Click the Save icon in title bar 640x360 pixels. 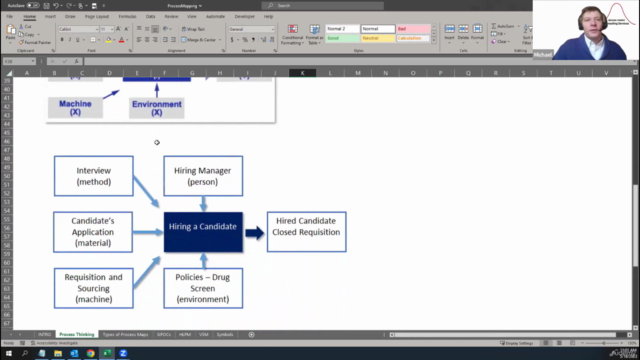(x=46, y=6)
